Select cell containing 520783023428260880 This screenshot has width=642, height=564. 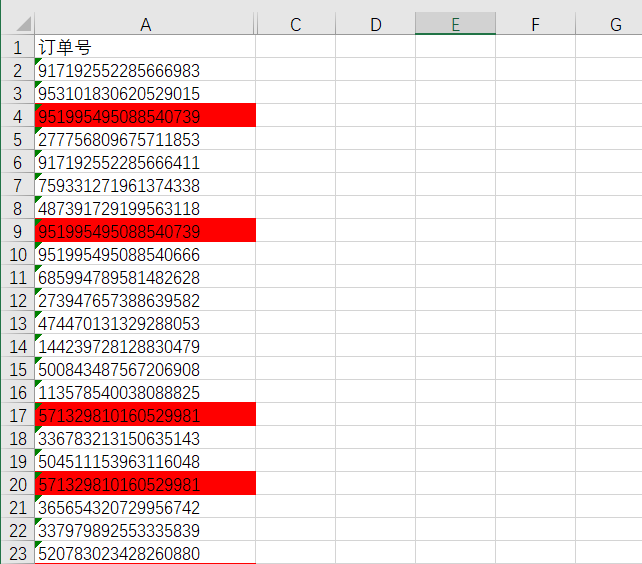click(x=145, y=553)
